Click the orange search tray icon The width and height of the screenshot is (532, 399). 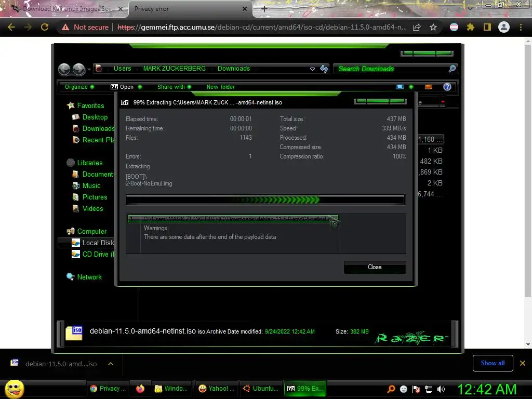[x=391, y=389]
